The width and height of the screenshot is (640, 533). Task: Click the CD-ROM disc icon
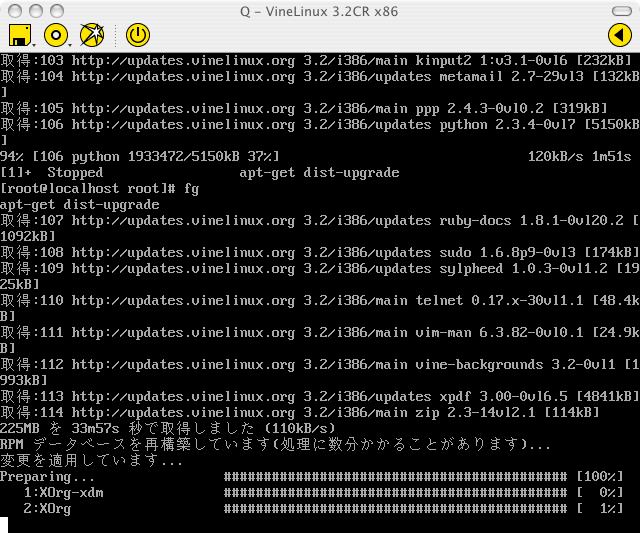point(56,35)
